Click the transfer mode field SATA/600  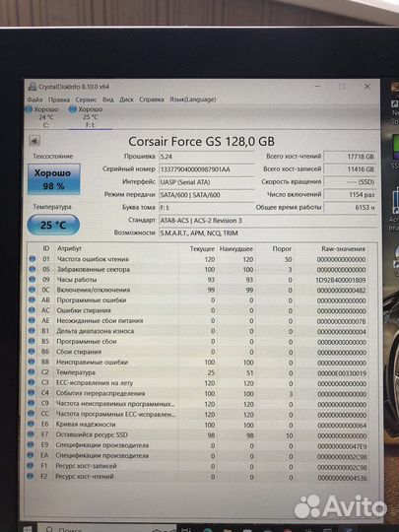206,195
